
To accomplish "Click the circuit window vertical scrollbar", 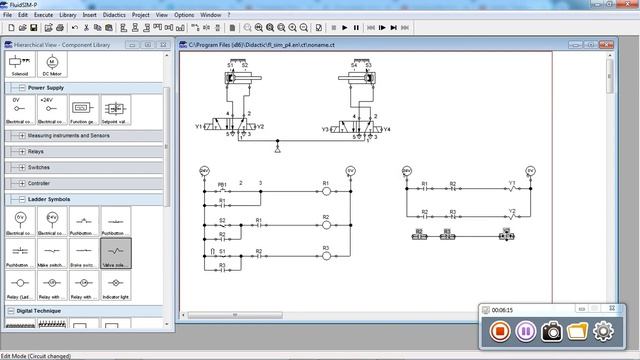I will 610,76.
